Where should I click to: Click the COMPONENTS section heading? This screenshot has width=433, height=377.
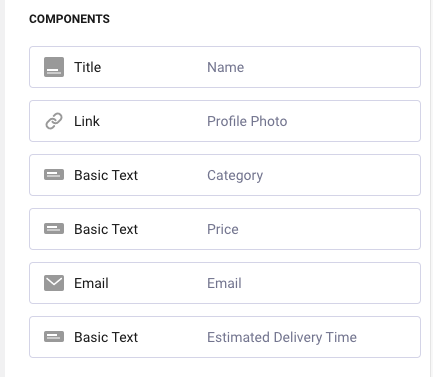point(69,19)
